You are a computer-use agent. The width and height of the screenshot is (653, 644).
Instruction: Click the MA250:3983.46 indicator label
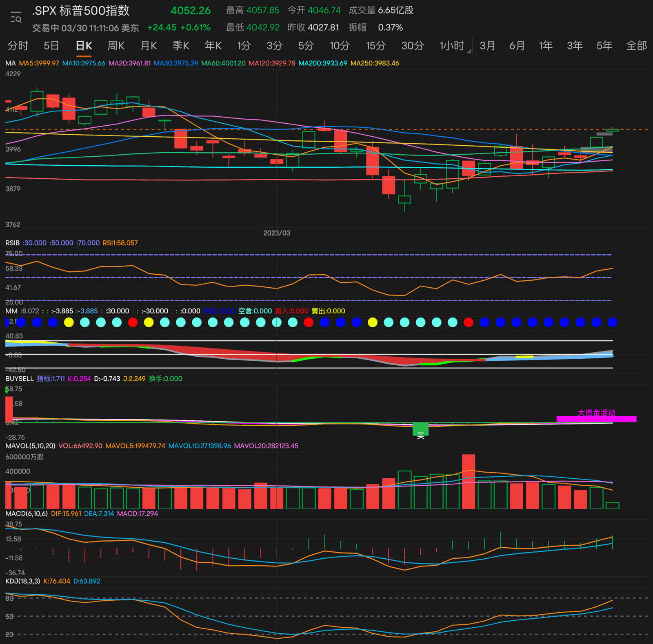point(375,63)
